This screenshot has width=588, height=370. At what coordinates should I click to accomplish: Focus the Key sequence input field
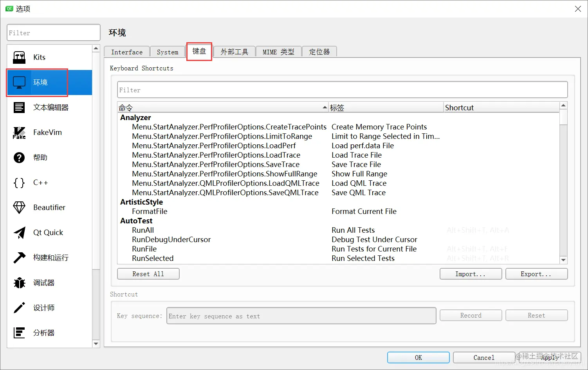301,316
